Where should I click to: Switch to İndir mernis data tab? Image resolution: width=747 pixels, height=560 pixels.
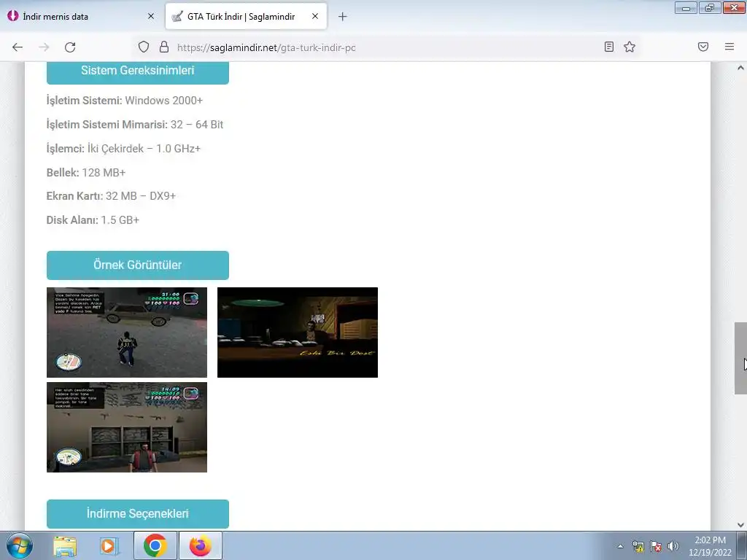coord(81,16)
